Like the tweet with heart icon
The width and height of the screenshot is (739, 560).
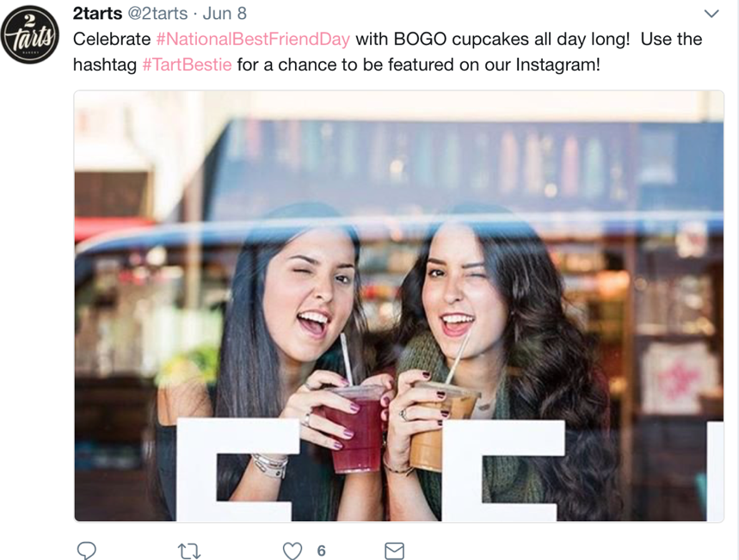pos(293,551)
